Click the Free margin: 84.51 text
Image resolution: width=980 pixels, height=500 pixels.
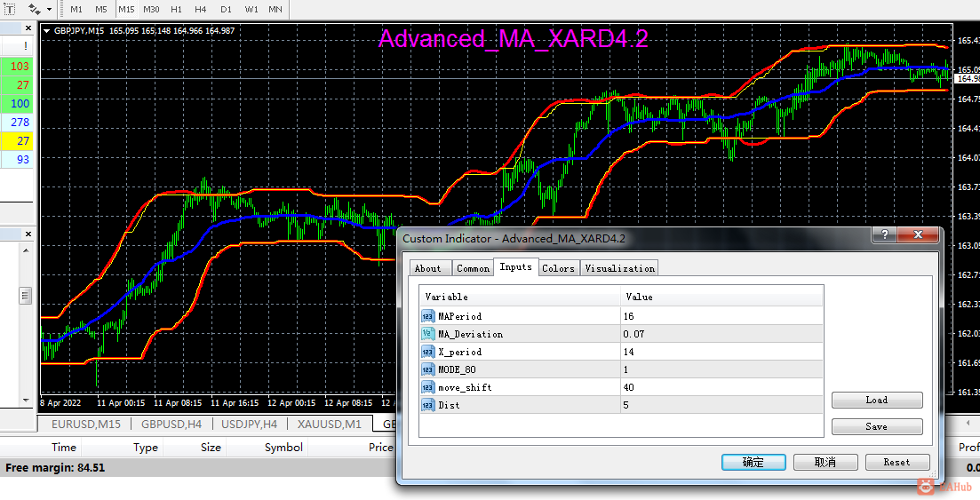55,467
